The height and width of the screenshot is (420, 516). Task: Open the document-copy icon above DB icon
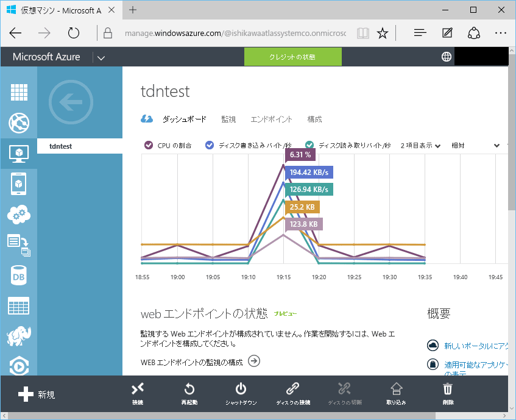pos(19,245)
